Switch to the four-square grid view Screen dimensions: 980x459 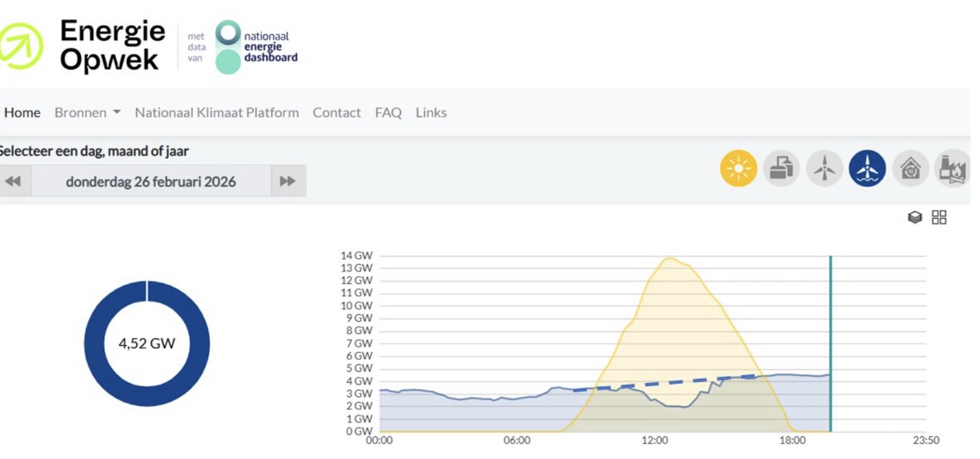(939, 217)
